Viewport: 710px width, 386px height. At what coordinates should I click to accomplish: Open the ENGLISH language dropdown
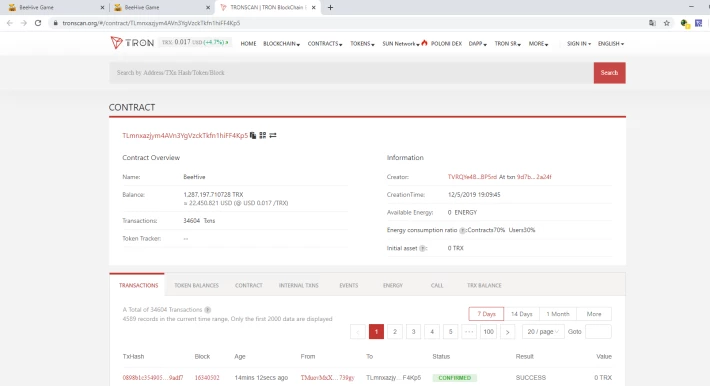coord(611,44)
